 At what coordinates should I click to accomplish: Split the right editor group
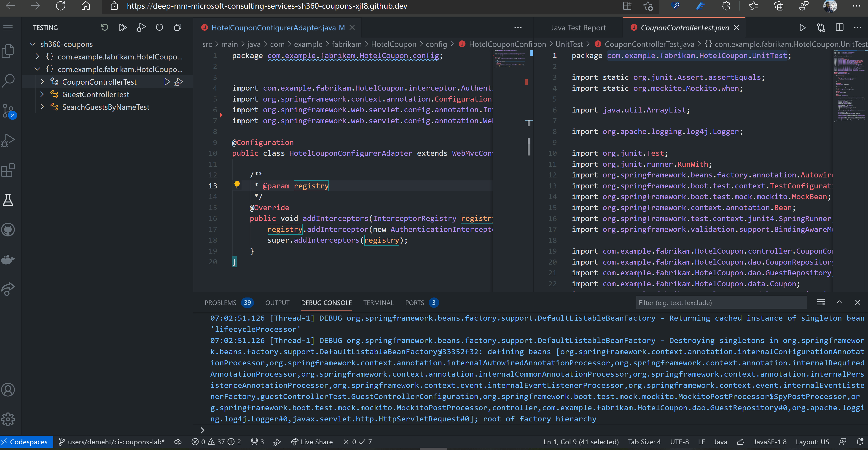(839, 28)
